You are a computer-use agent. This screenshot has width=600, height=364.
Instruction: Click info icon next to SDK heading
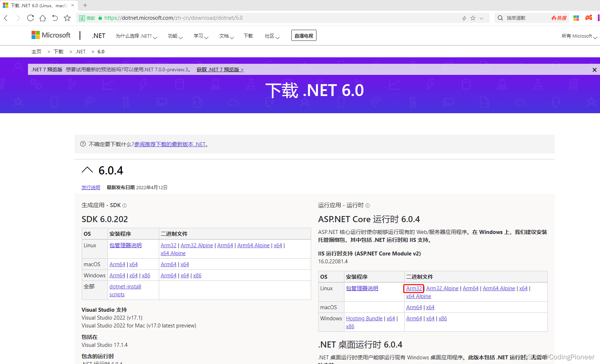point(125,206)
